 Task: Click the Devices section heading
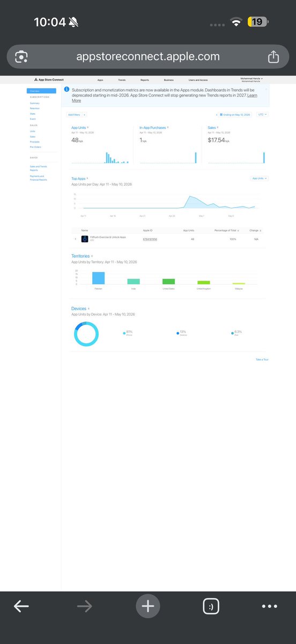(x=78, y=309)
